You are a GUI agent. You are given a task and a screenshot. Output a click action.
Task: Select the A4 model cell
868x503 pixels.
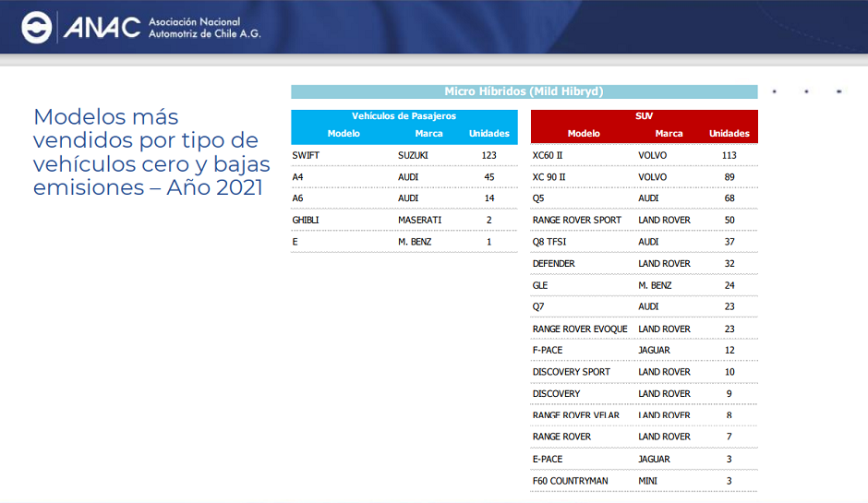[298, 177]
